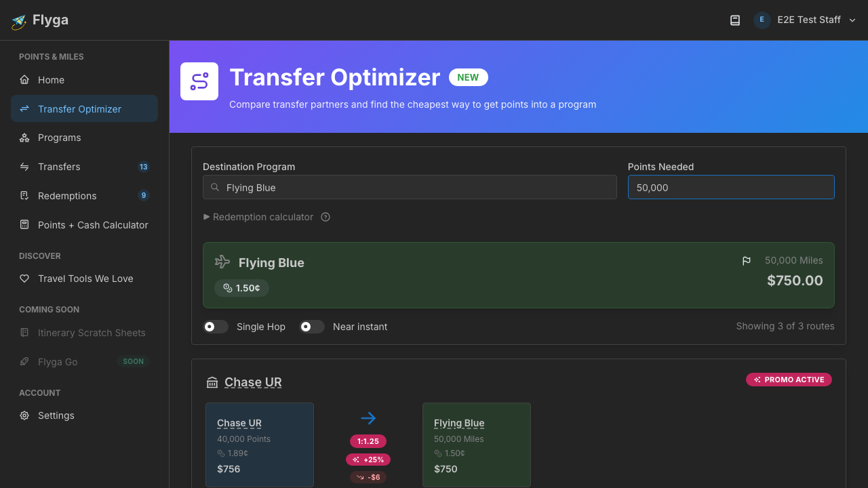
Task: Click the $756 cost in Chase UR card
Action: pyautogui.click(x=229, y=469)
